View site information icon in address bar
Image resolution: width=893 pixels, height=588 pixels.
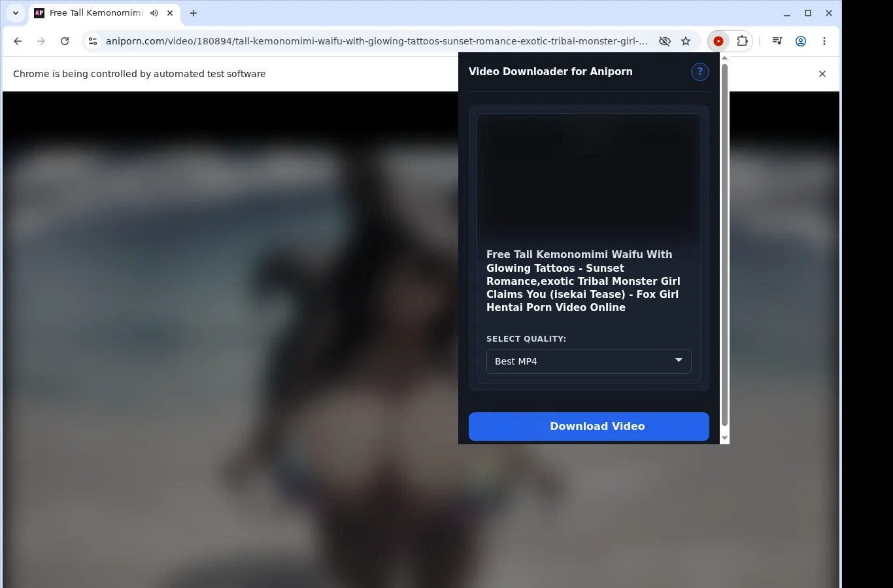pos(93,41)
